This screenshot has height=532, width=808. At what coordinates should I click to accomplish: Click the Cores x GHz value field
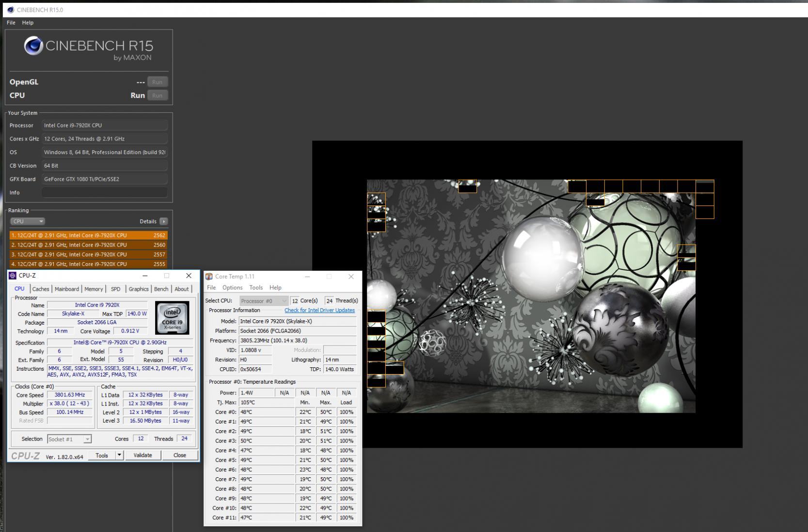105,139
